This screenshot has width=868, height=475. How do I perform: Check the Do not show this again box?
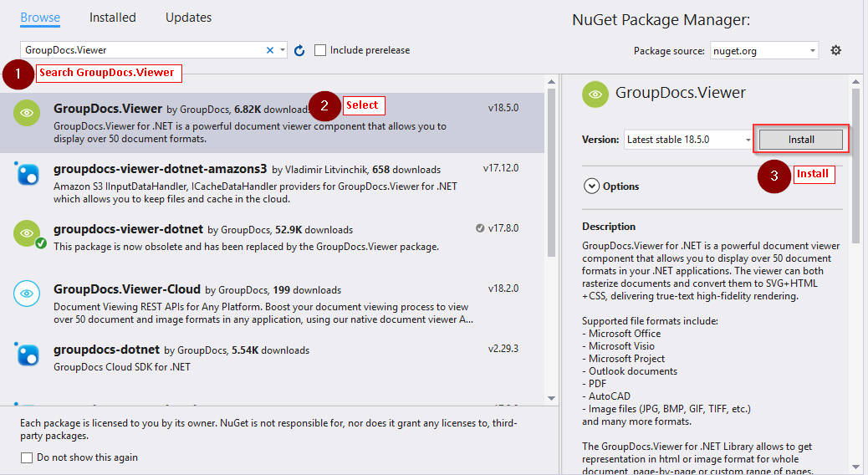(x=27, y=457)
